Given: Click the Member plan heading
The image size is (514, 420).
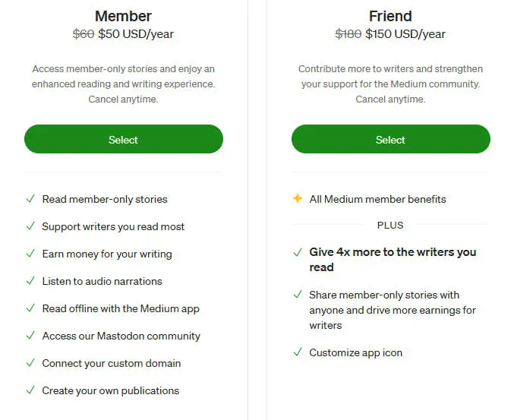Looking at the screenshot, I should [123, 16].
